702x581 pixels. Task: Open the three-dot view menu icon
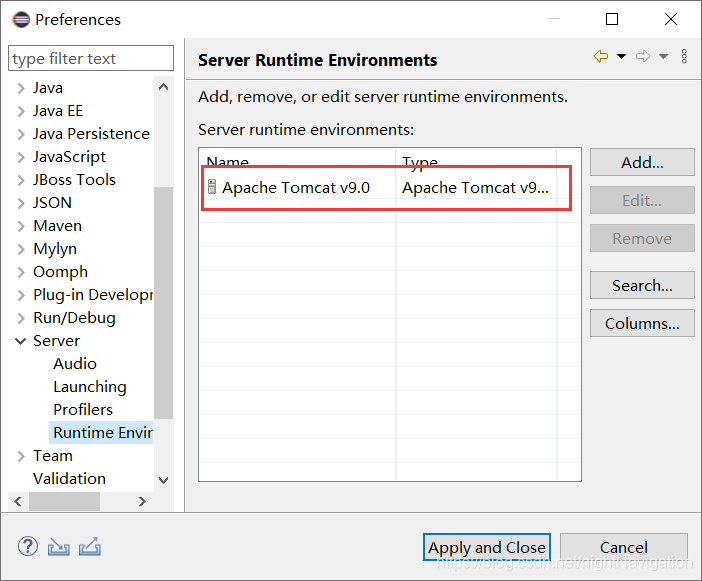coord(684,56)
